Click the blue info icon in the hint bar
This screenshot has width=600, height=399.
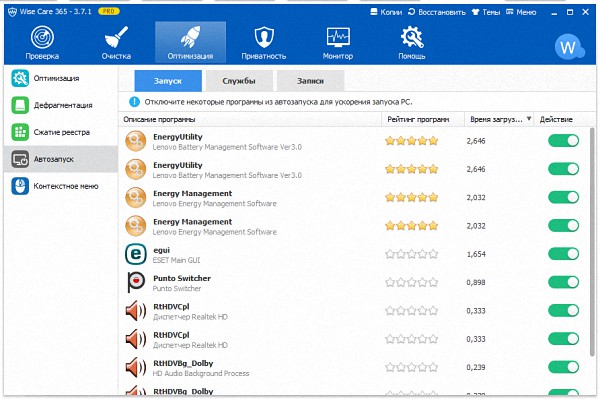point(134,102)
